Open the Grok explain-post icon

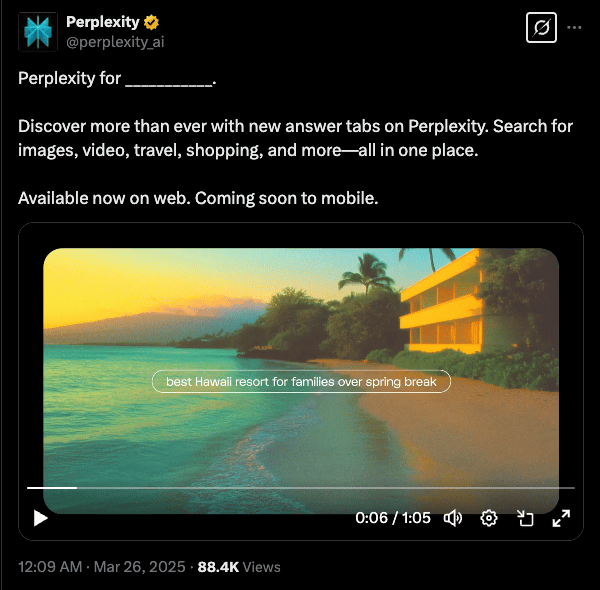(541, 28)
